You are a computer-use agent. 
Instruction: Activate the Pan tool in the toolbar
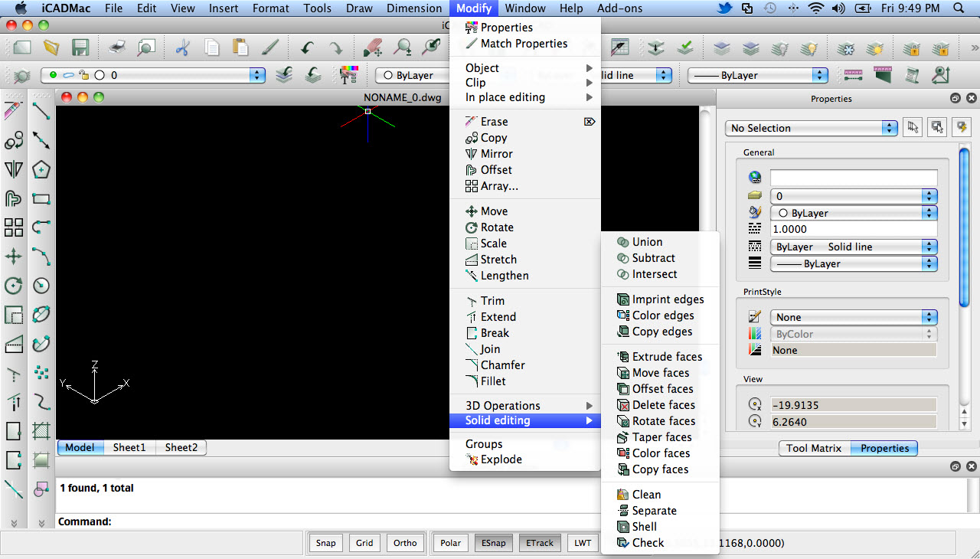pyautogui.click(x=374, y=47)
